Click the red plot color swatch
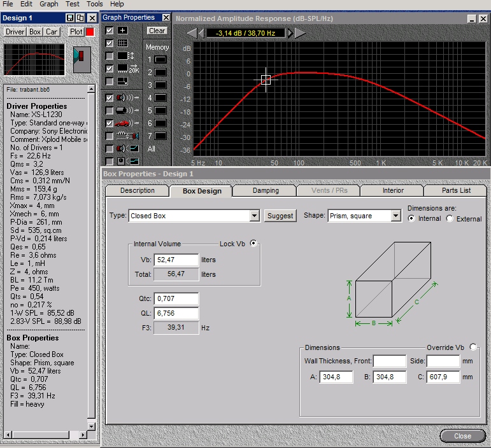Screen dimensions: 491x448 [90, 32]
